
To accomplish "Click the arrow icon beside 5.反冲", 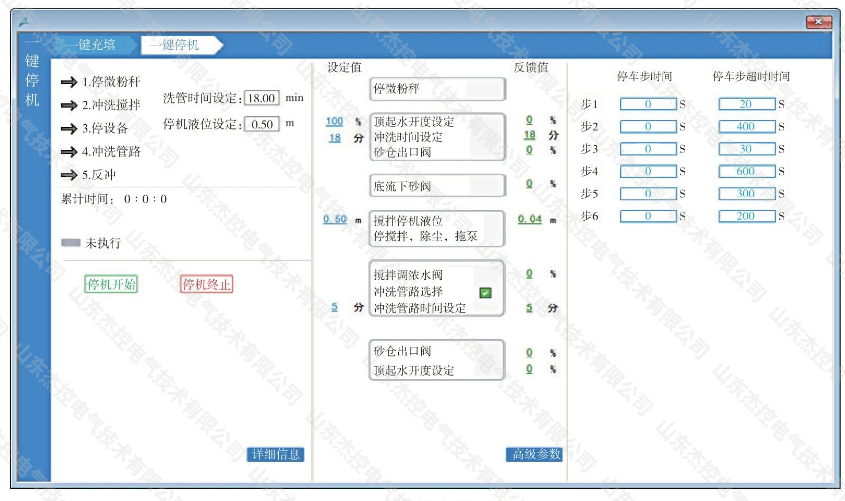I will coord(69,174).
